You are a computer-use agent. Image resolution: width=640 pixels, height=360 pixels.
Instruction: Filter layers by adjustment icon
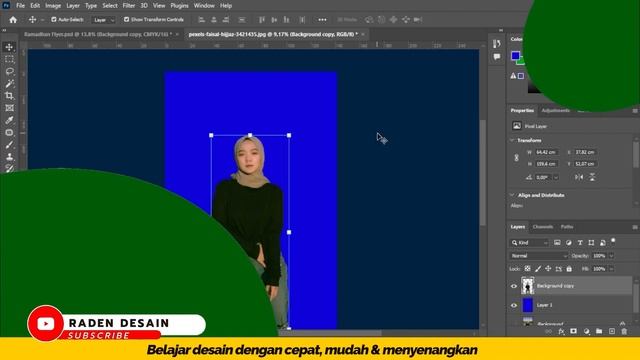[569, 242]
